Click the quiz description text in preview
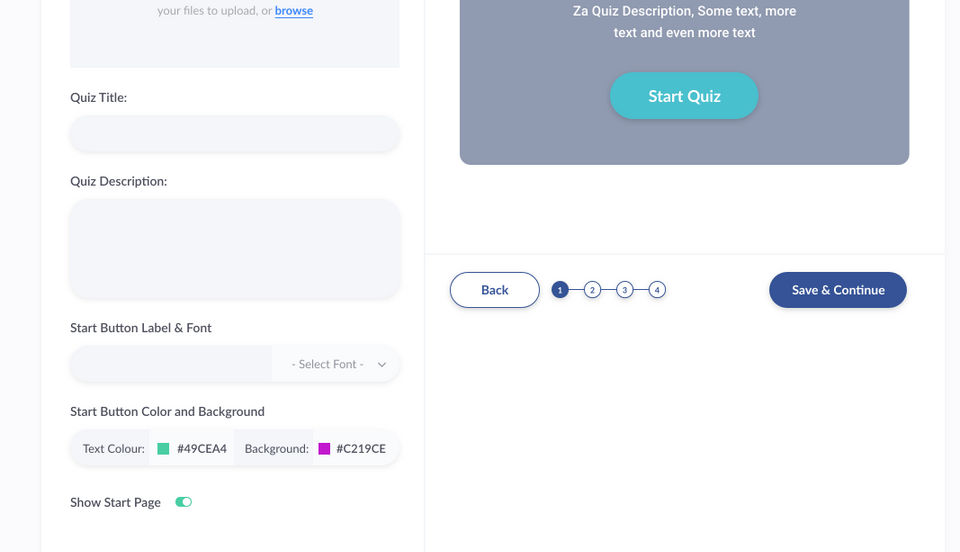Screen dimensions: 960x552 click(685, 22)
